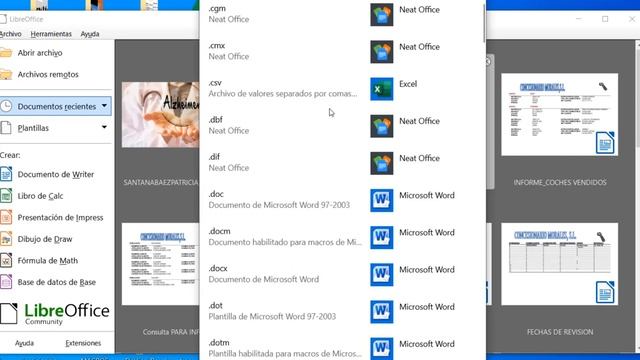640x360 pixels.
Task: Open FECHAS DE REVISION thumbnail
Action: click(560, 264)
